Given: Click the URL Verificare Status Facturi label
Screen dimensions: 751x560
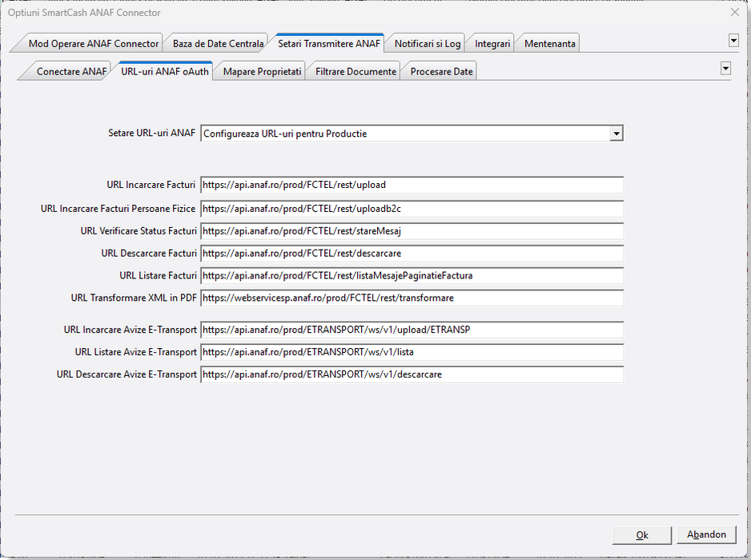Looking at the screenshot, I should coord(139,230).
